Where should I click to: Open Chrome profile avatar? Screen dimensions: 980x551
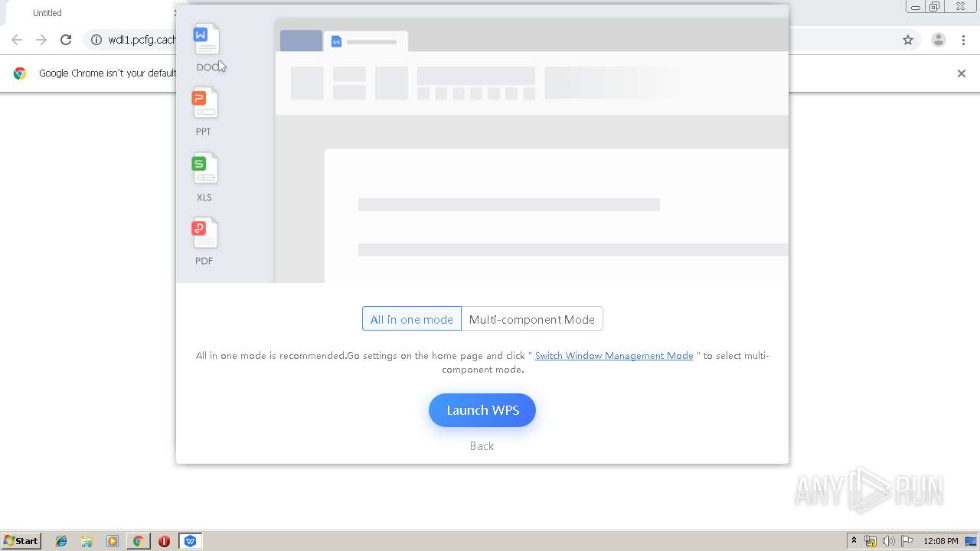coord(938,40)
